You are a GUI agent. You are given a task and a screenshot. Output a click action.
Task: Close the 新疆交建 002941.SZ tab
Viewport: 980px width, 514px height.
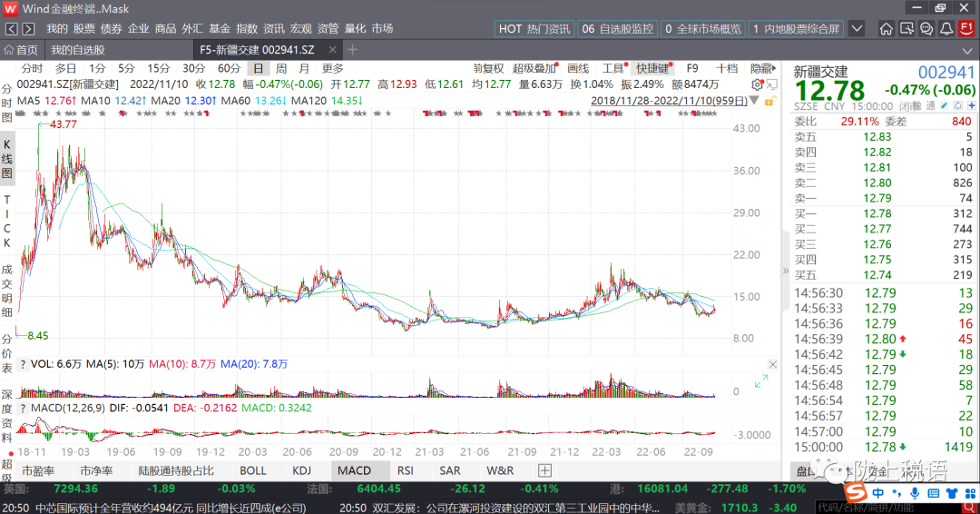click(332, 50)
